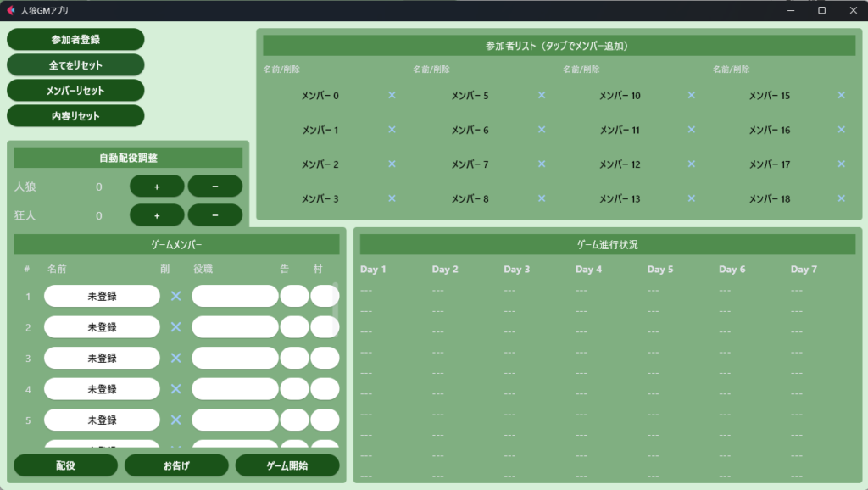The width and height of the screenshot is (868, 490).
Task: Click the app logo icon in title bar
Action: [x=10, y=10]
